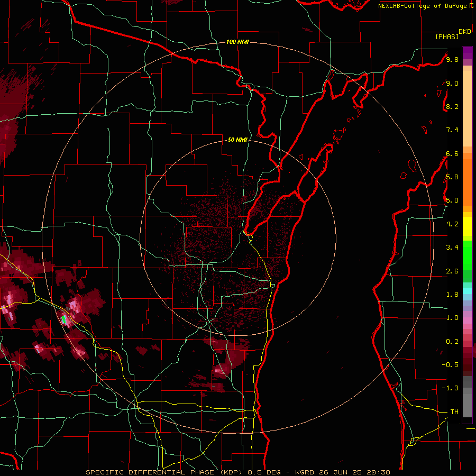
Task: Click the 50 NMI range ring label
Action: click(x=237, y=140)
